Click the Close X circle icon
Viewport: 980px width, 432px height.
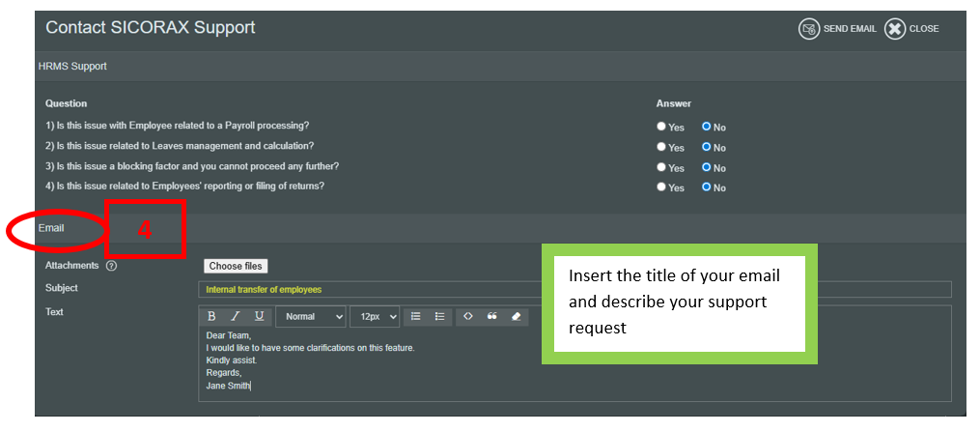point(895,29)
